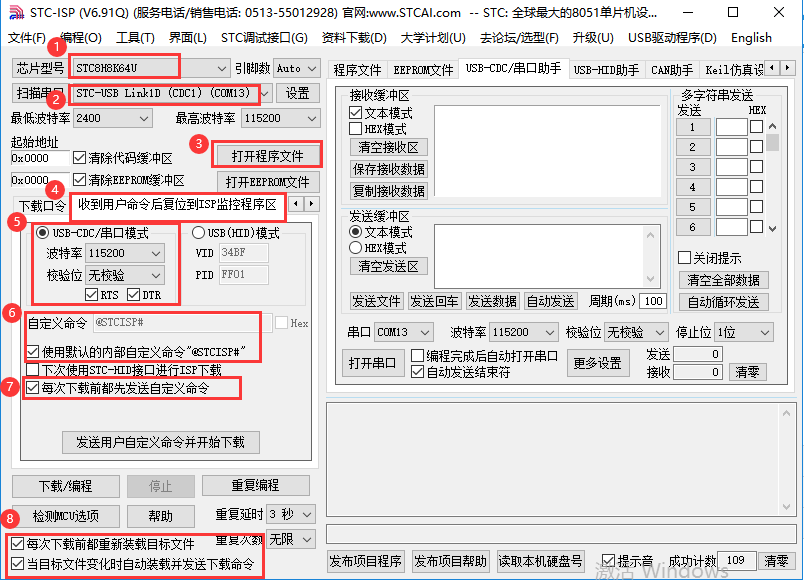
Task: Open 工具(T) menu
Action: [135, 37]
